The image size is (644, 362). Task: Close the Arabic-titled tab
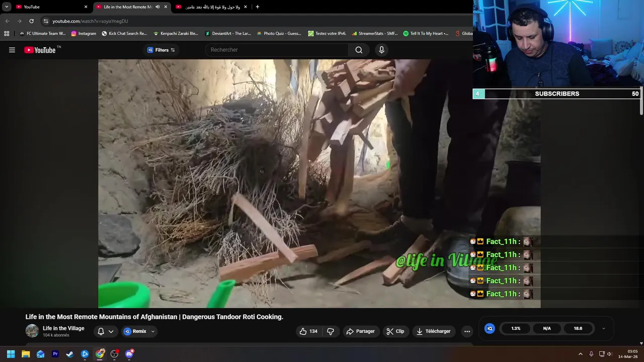point(246,7)
